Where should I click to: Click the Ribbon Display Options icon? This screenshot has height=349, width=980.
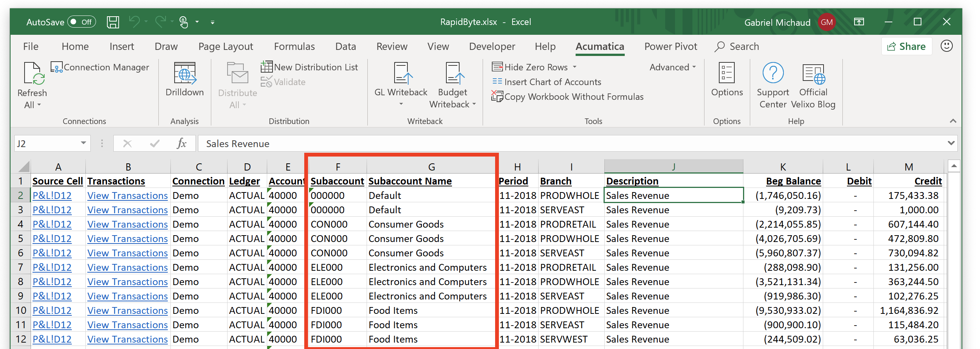[x=859, y=22]
